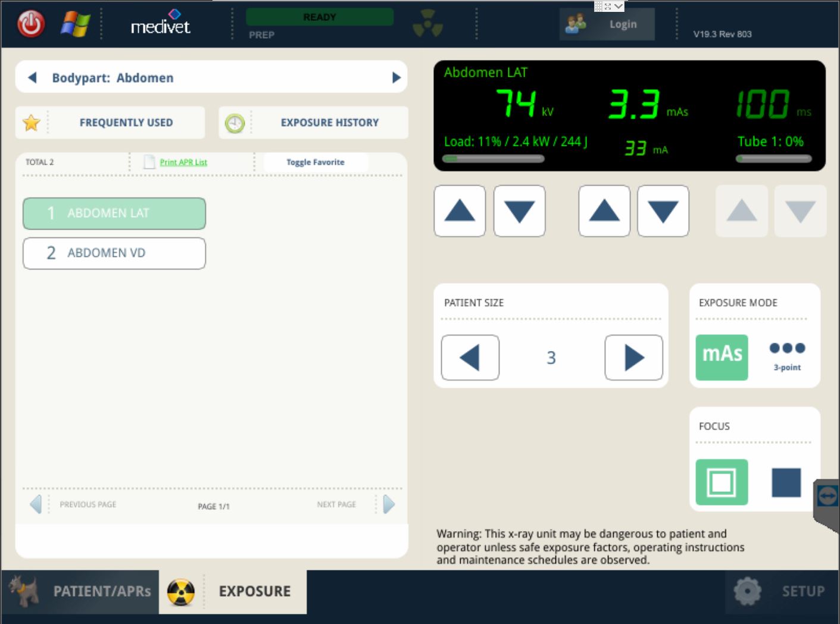Go to previous bodypart with left arrow
Image resolution: width=840 pixels, height=624 pixels.
[x=33, y=78]
